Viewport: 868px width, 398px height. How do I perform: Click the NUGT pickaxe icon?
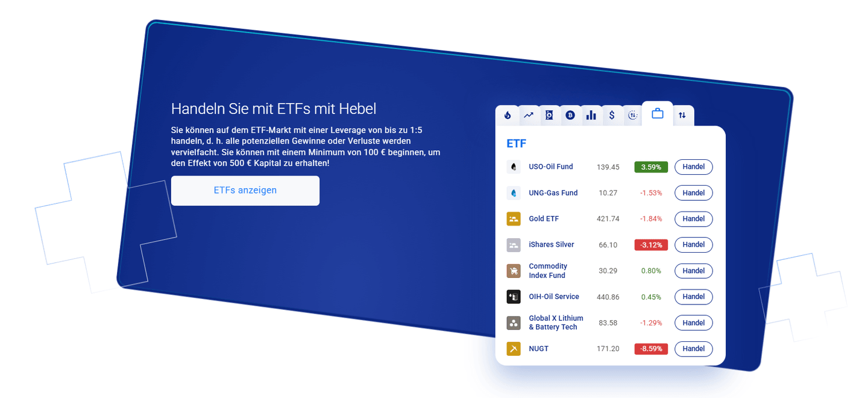514,349
